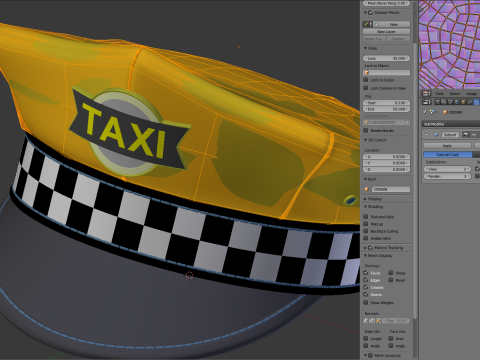Toggle the Subsurf modifier viewport eye icon
The image size is (480, 360).
(473, 135)
